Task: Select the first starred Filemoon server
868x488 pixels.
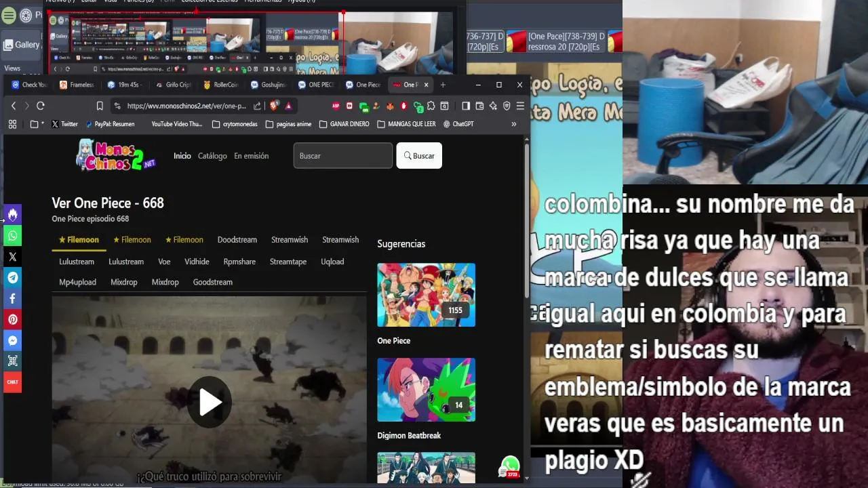Action: (79, 240)
